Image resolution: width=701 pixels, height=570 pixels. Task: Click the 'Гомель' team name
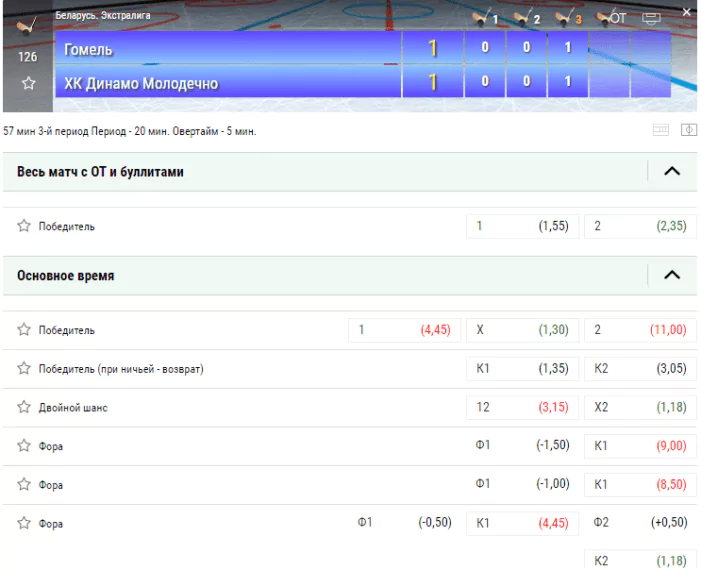pyautogui.click(x=88, y=49)
